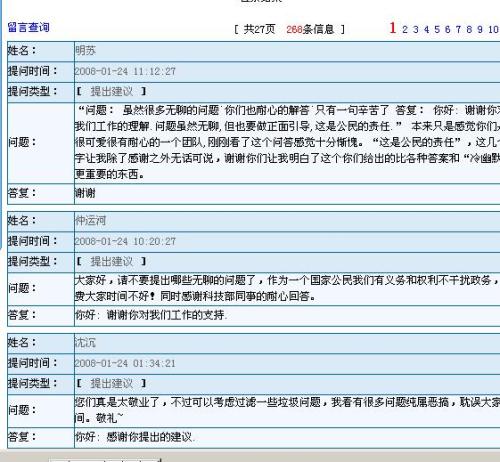The height and width of the screenshot is (462, 500).
Task: Click 答复 label in 沈沉's entry
Action: point(21,437)
